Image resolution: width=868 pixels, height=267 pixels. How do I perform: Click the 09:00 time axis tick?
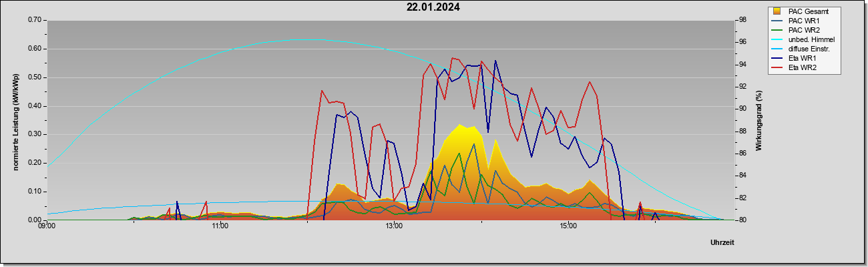(x=47, y=226)
